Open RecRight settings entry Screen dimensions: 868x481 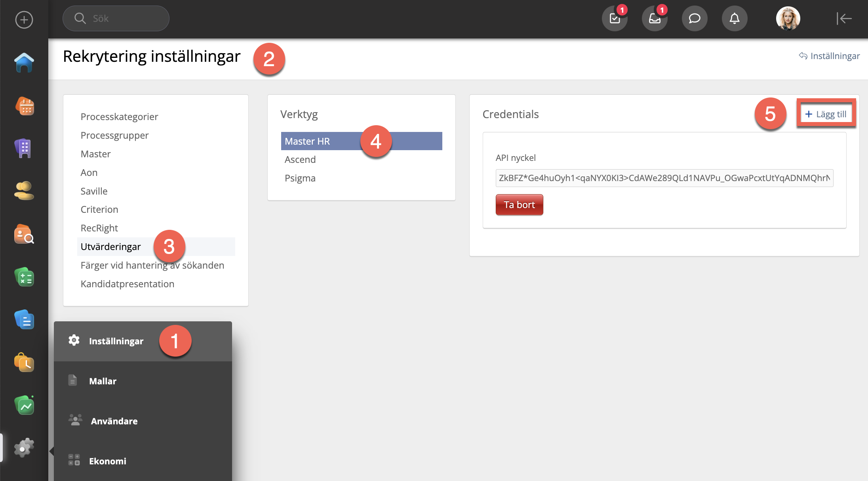(x=99, y=228)
